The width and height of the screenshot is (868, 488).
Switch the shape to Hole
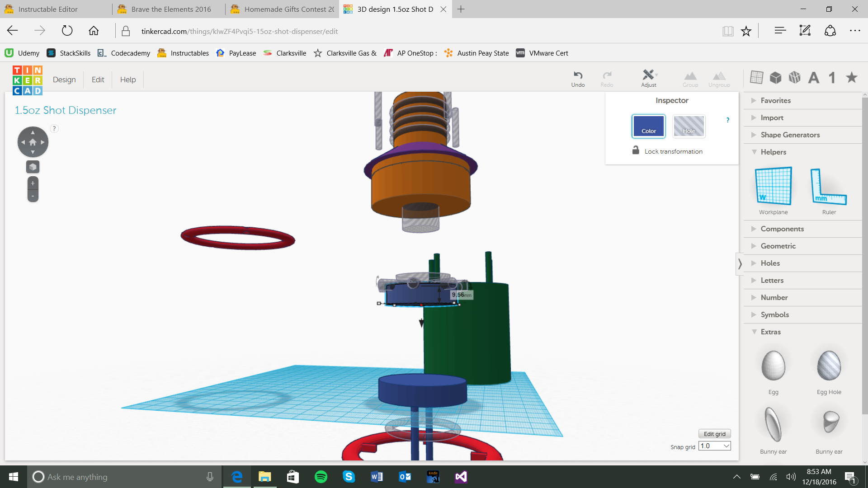[689, 126]
